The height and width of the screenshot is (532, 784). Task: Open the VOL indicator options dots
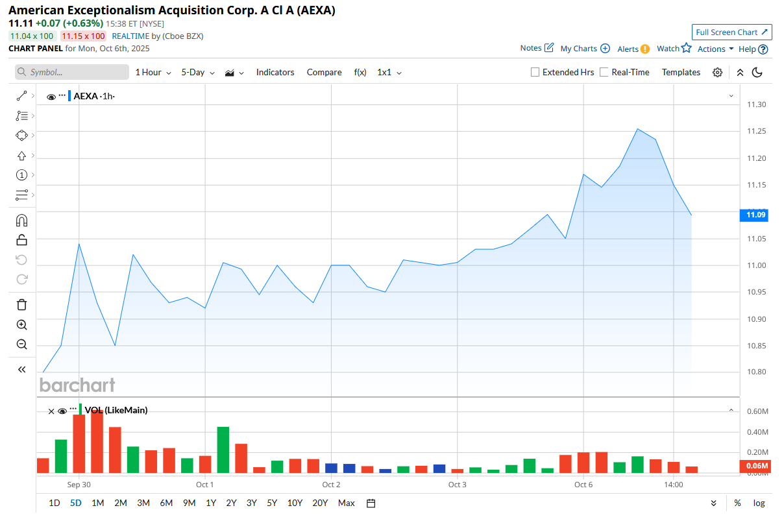(x=73, y=409)
